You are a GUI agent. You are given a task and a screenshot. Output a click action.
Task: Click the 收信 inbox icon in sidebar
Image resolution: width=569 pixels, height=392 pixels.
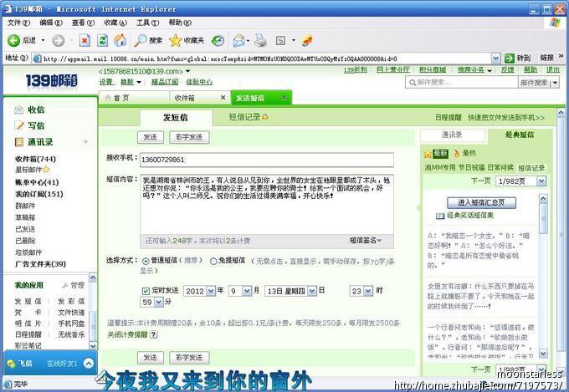coord(18,109)
